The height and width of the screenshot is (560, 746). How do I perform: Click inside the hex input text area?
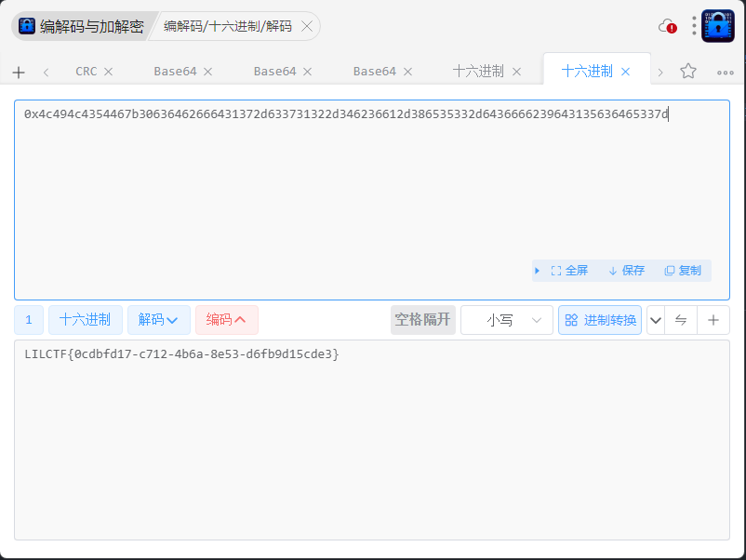click(372, 200)
